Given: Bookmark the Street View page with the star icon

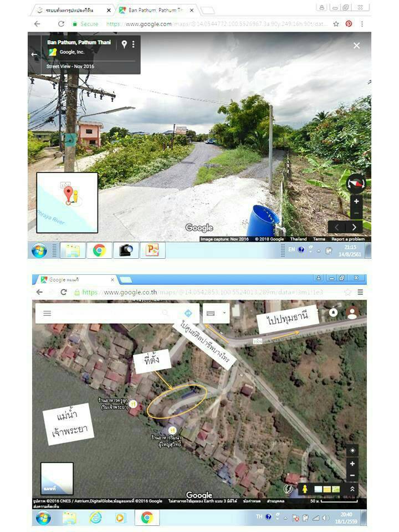Looking at the screenshot, I should (336, 24).
